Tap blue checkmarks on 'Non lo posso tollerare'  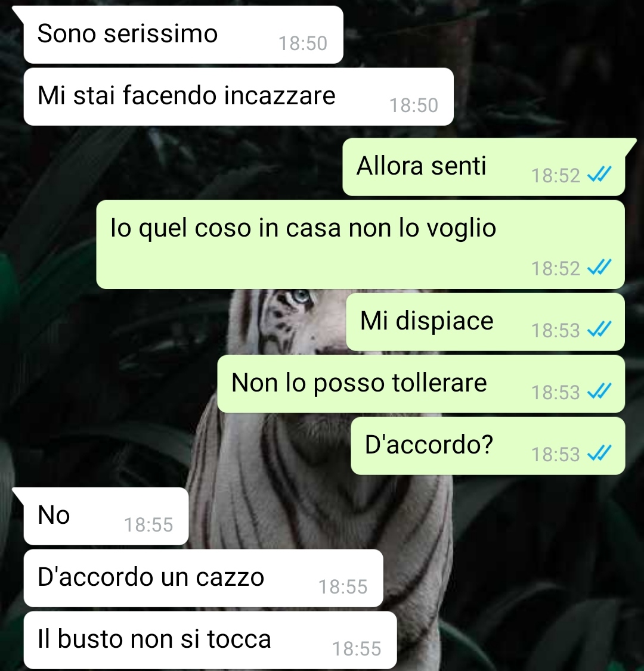(x=599, y=391)
